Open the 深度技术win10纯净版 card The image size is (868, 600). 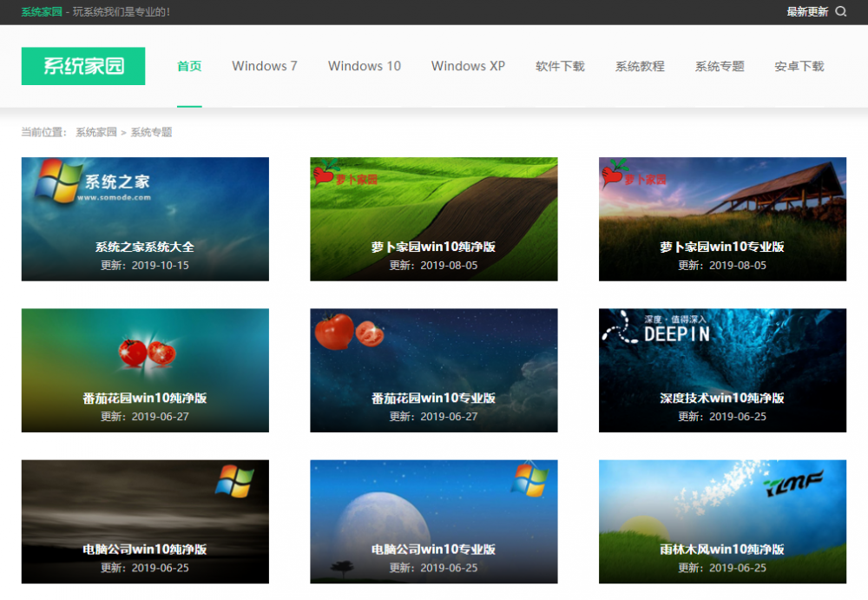722,370
